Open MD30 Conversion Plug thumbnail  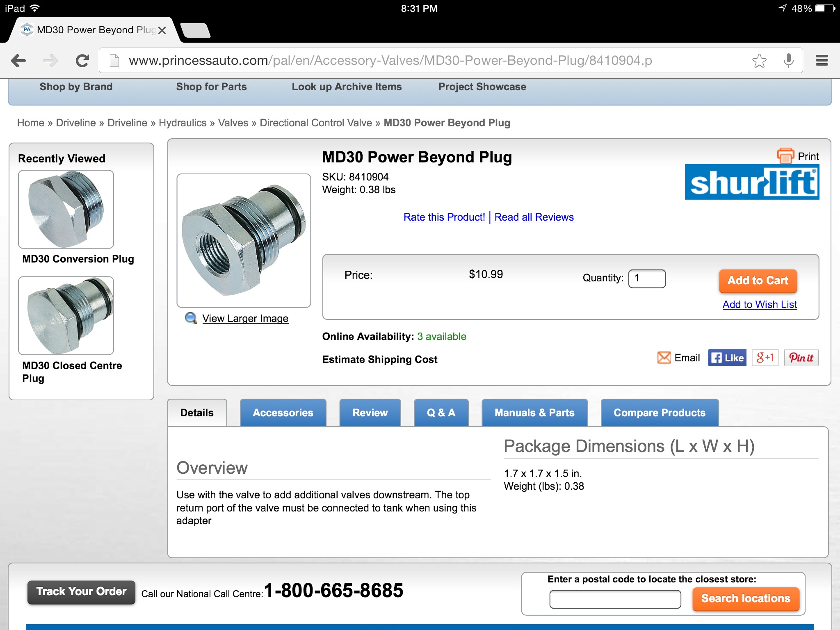(x=66, y=209)
